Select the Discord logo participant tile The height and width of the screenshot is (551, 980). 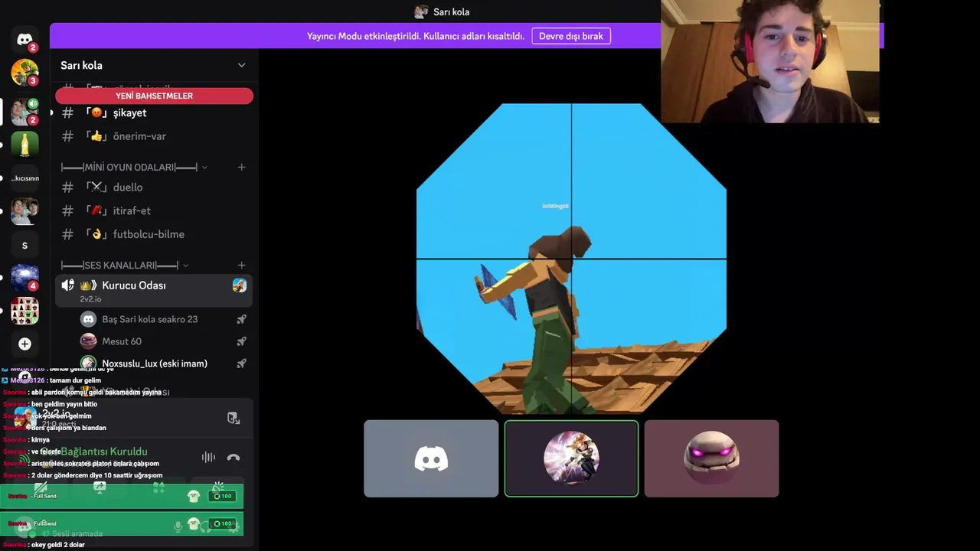431,458
